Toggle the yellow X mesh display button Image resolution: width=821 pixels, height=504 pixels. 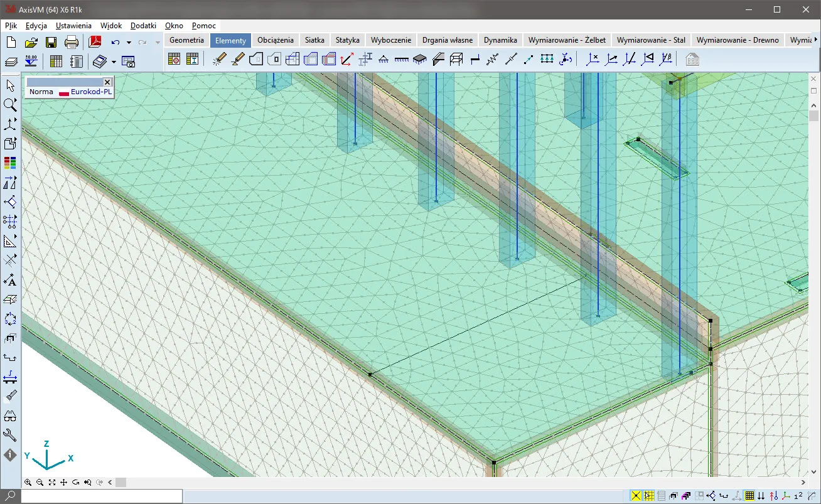click(x=636, y=496)
